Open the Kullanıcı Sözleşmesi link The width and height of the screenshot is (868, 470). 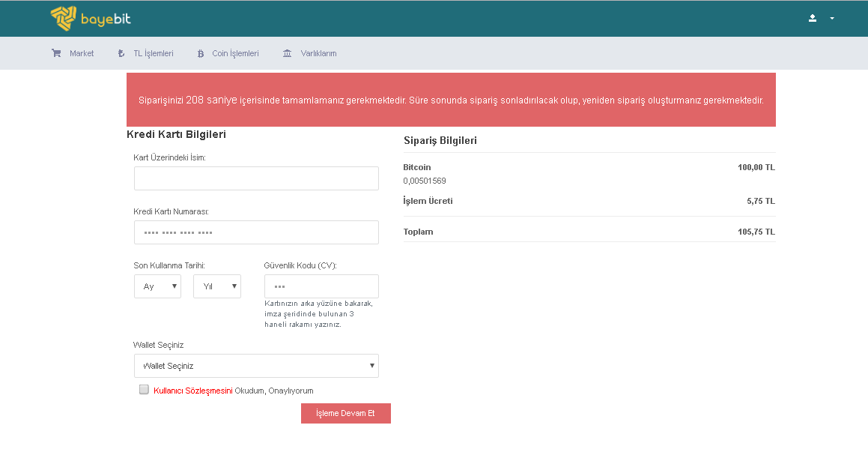[x=193, y=391]
